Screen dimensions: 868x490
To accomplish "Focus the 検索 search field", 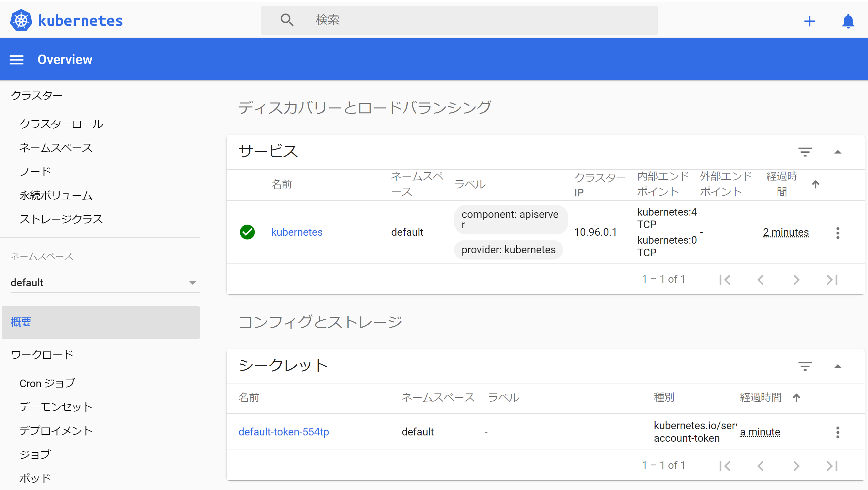I will (459, 20).
